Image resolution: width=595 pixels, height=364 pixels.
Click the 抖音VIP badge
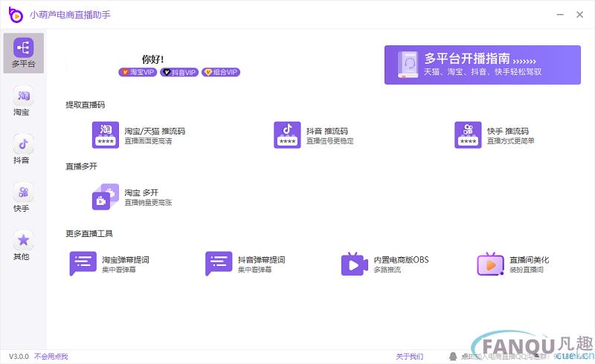179,72
